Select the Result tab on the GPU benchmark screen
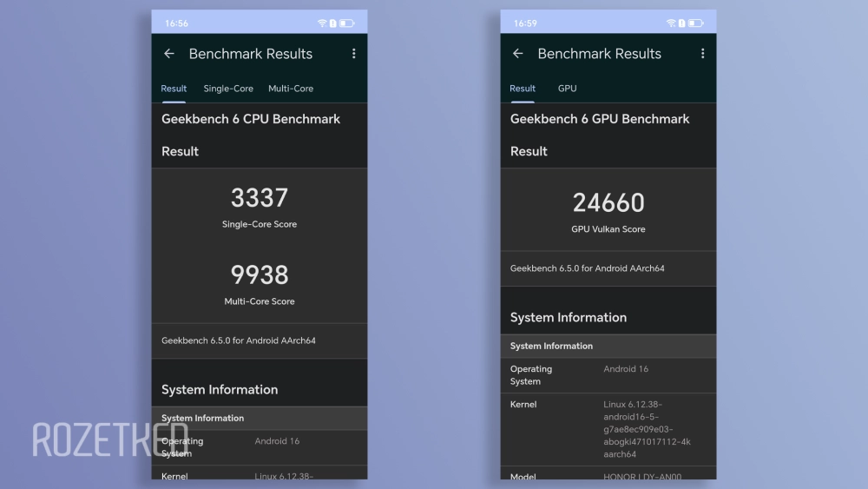Viewport: 868px width, 489px height. [523, 89]
